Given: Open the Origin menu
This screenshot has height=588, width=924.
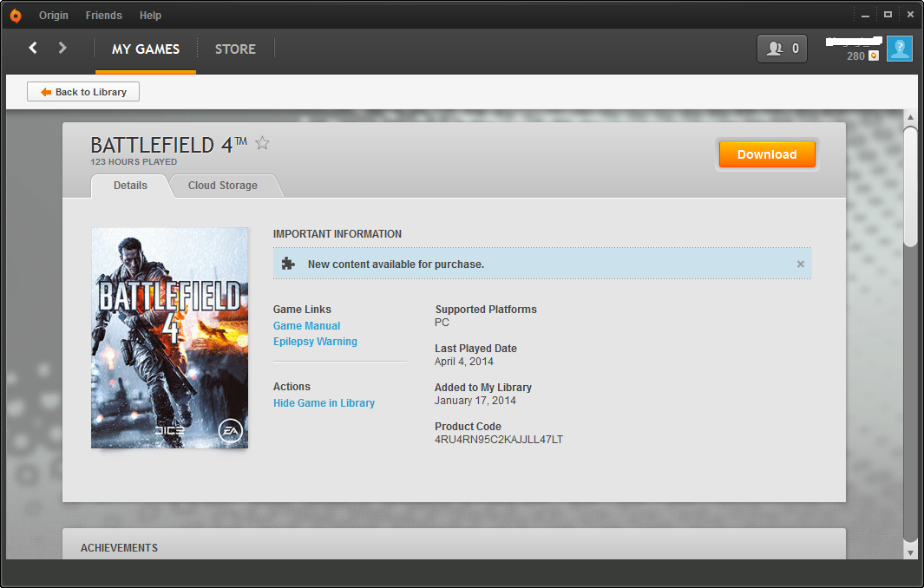Looking at the screenshot, I should [x=54, y=16].
